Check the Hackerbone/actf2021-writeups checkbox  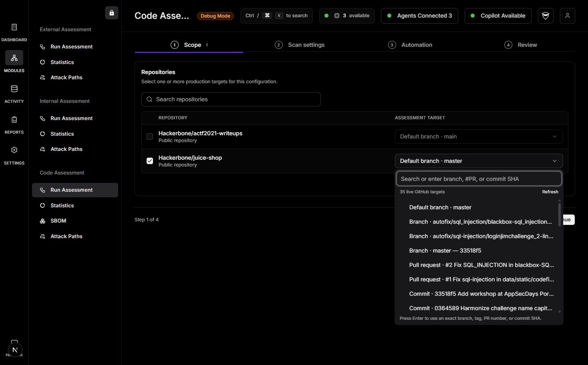(150, 136)
